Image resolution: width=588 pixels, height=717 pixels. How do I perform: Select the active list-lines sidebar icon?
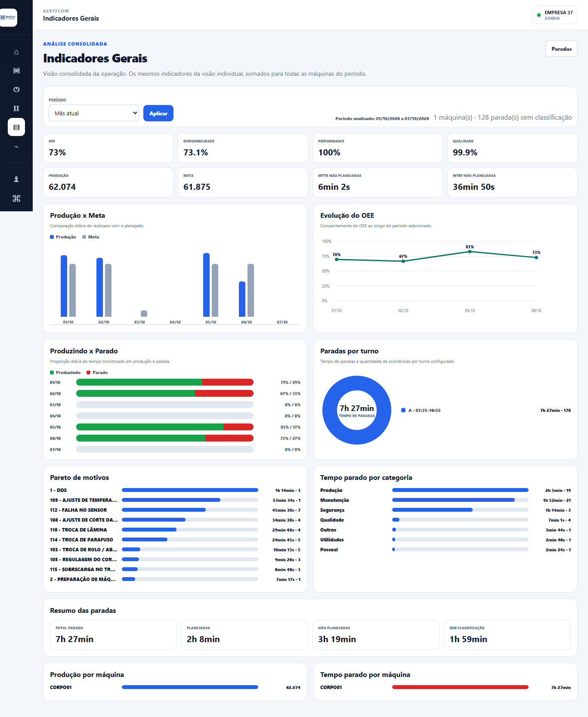(16, 127)
